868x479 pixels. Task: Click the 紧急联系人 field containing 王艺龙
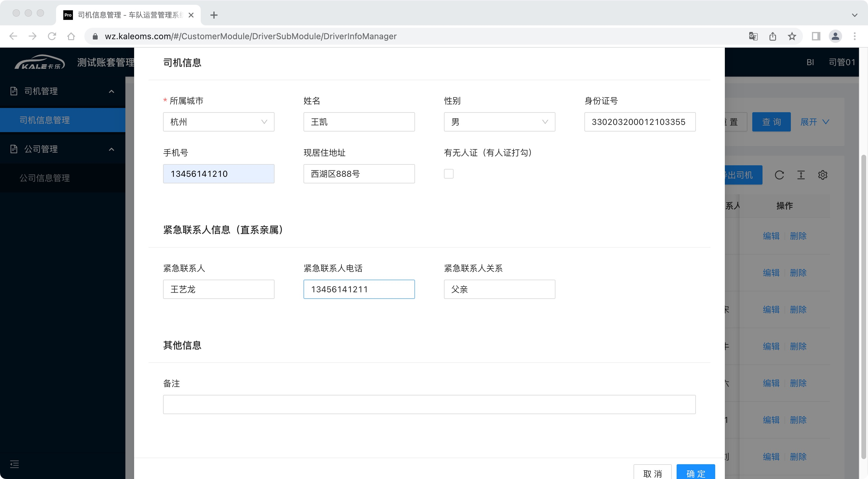[x=219, y=289]
